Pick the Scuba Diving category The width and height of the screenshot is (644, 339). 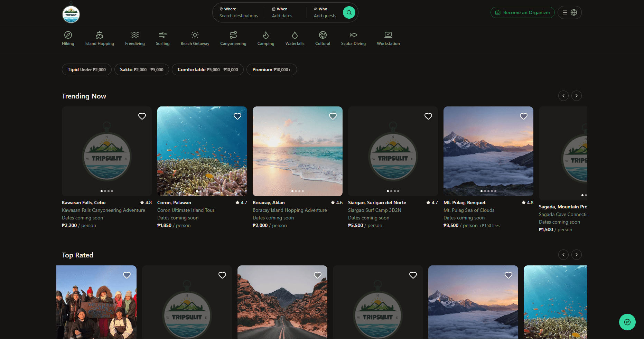[x=353, y=38]
